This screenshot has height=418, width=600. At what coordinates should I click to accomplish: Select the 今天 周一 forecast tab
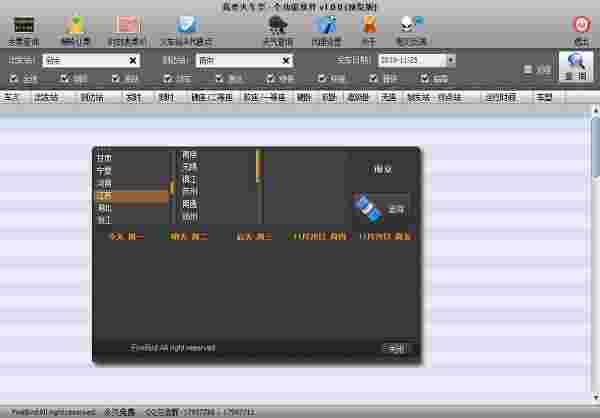(127, 236)
